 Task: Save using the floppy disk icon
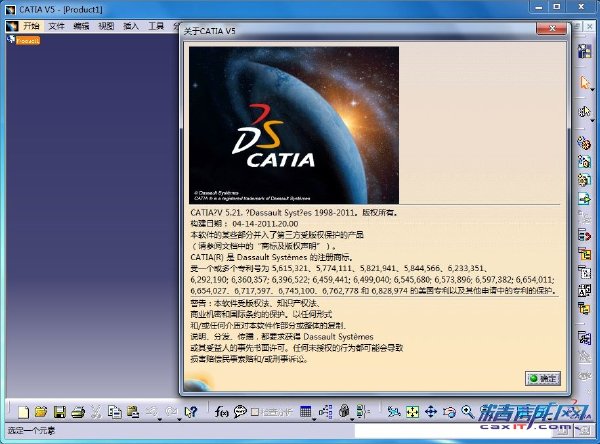click(60, 412)
